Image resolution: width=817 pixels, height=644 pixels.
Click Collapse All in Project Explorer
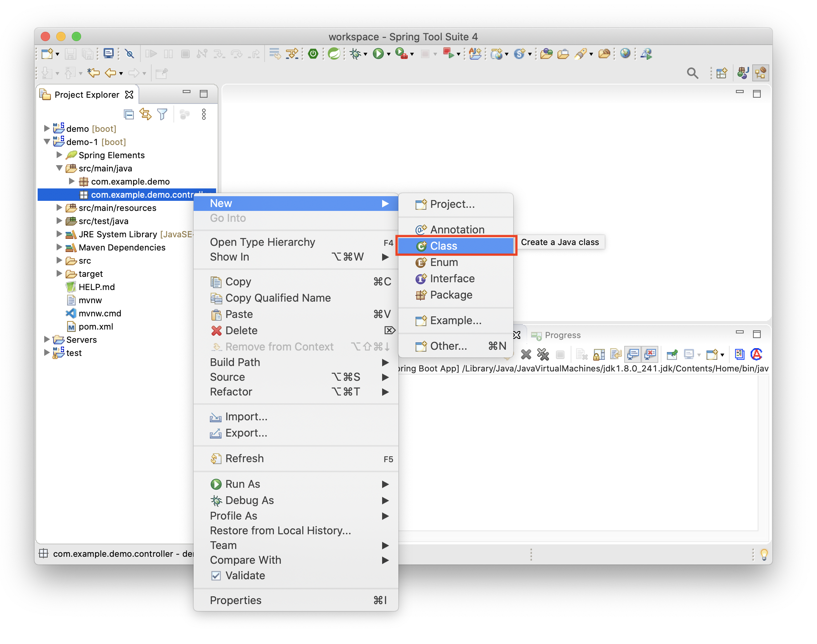(x=129, y=114)
